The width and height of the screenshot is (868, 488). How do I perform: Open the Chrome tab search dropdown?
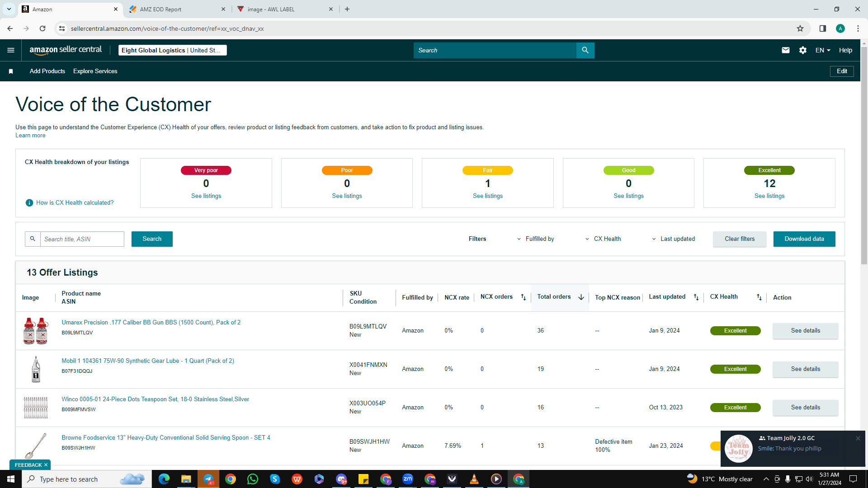point(9,9)
